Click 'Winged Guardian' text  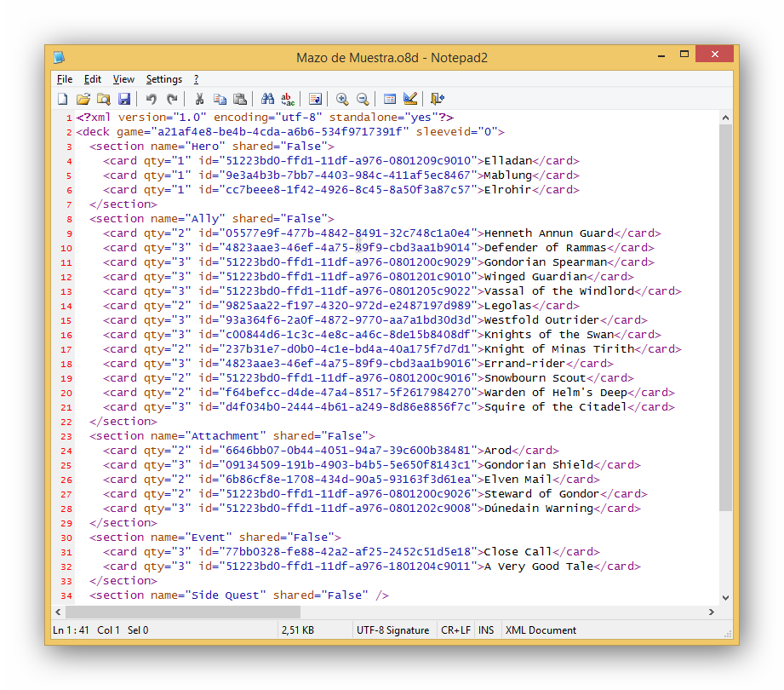point(535,277)
